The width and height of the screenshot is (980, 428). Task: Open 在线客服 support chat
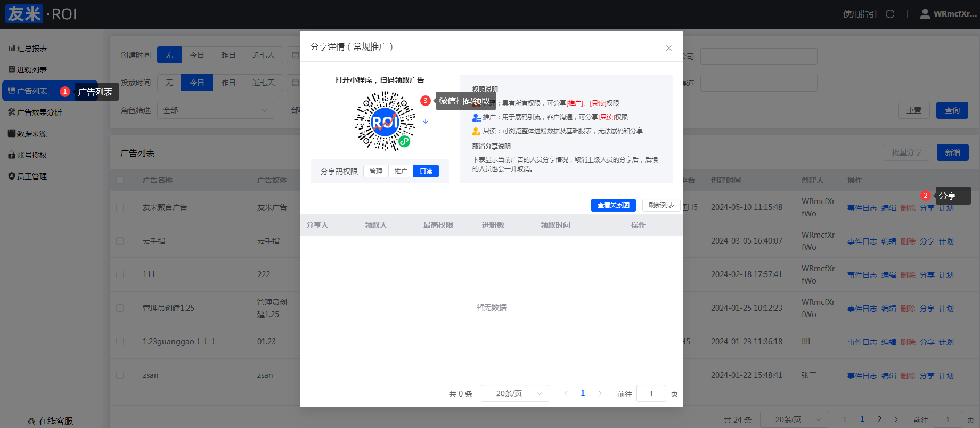pos(51,421)
